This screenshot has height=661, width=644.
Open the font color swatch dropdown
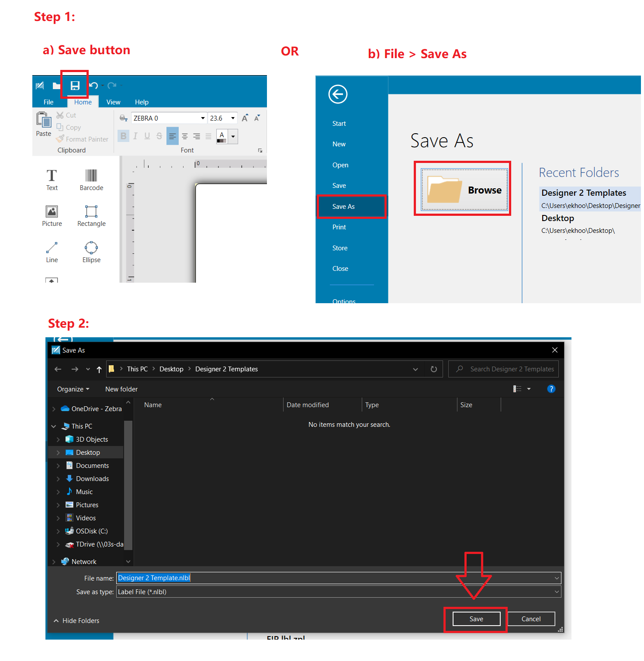click(233, 136)
